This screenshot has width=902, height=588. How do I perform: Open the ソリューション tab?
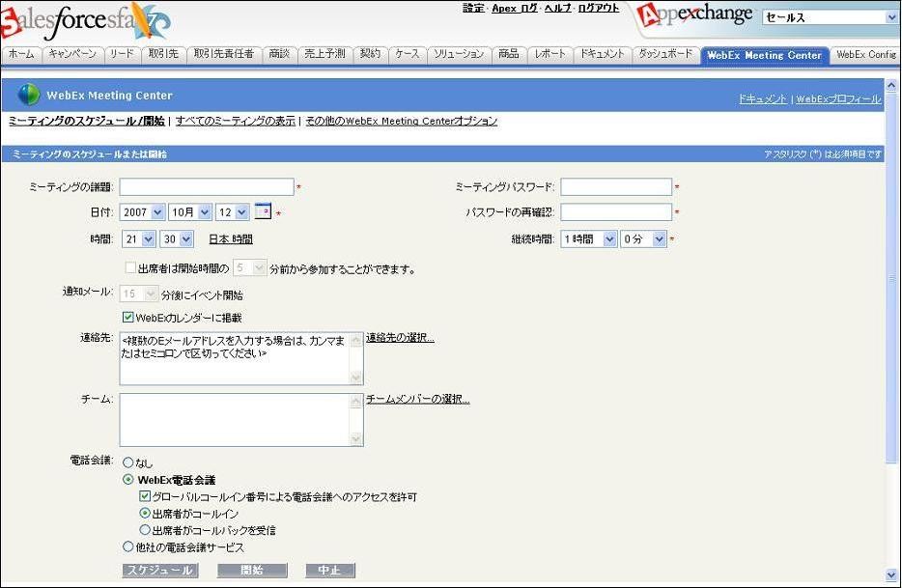point(459,55)
